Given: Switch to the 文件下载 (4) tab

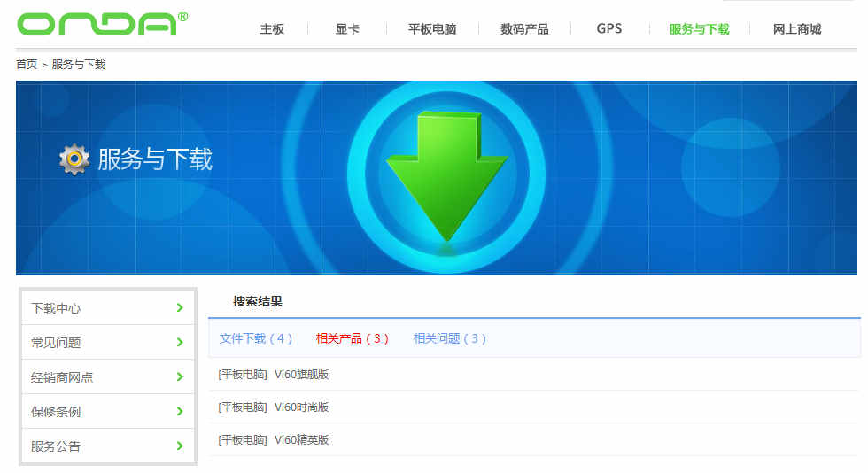Looking at the screenshot, I should point(256,338).
